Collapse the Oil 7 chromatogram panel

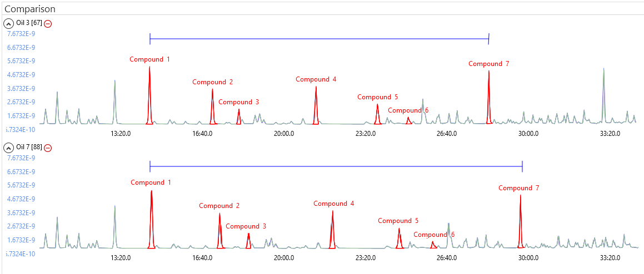click(9, 148)
